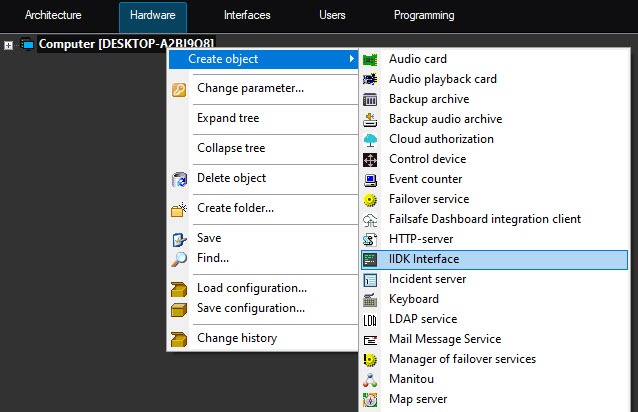
Task: Click the Audio card icon
Action: point(370,60)
